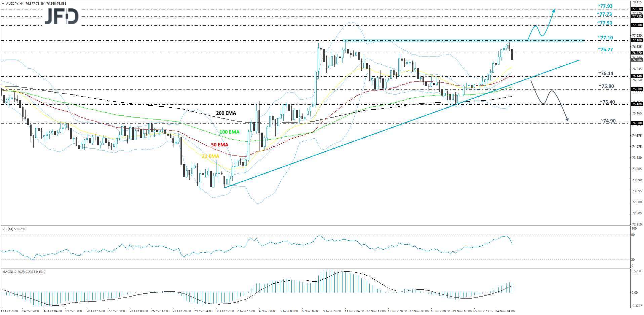Click the 200 EMA label on the chart
The width and height of the screenshot is (644, 315).
click(x=226, y=113)
